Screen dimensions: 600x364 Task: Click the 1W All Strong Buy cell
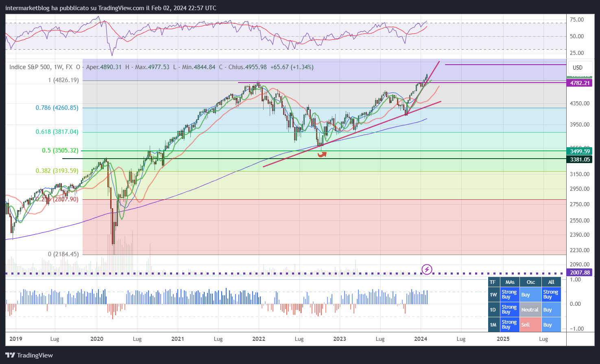551,294
